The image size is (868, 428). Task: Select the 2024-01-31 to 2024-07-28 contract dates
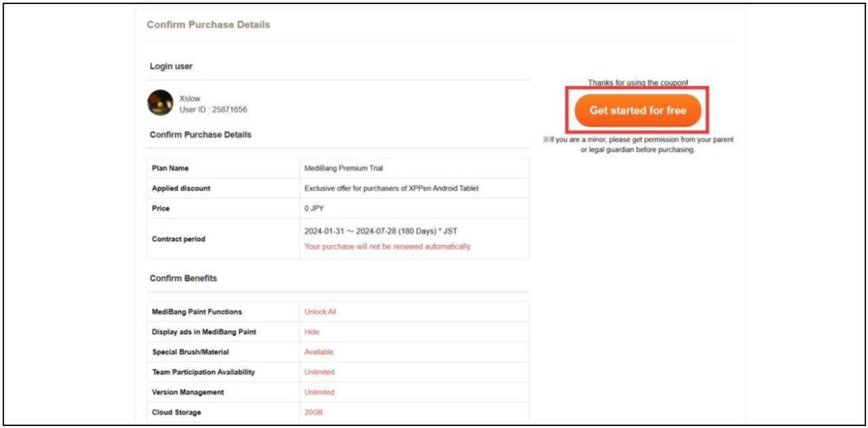coord(381,232)
